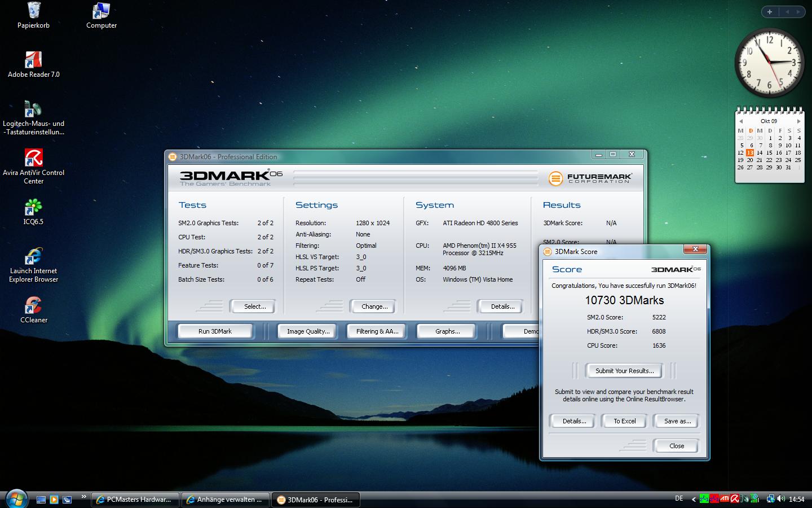Expand hidden system tray icons arrow

pyautogui.click(x=693, y=499)
